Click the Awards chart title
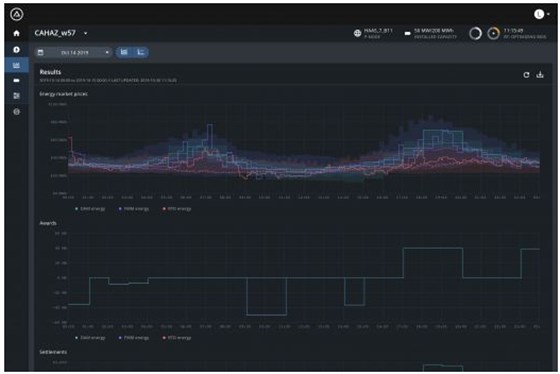The height and width of the screenshot is (374, 560). (48, 223)
